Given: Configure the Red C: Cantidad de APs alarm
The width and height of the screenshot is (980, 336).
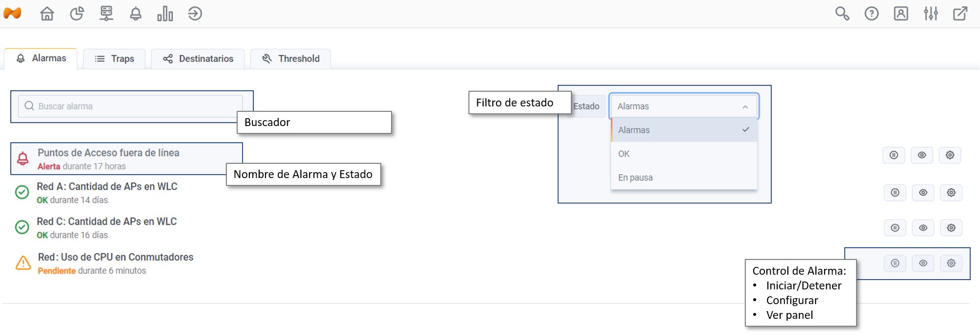Looking at the screenshot, I should pyautogui.click(x=951, y=228).
